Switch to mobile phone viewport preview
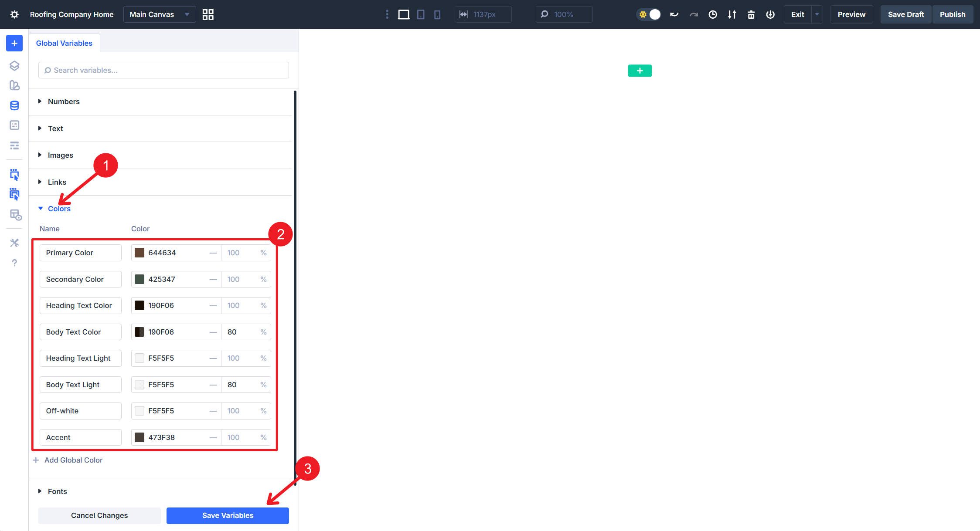This screenshot has width=980, height=531. click(437, 14)
